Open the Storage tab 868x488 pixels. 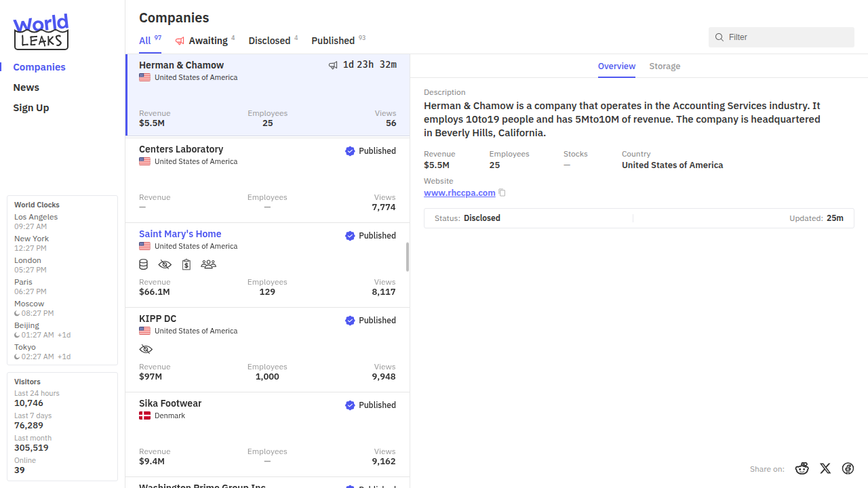click(665, 66)
